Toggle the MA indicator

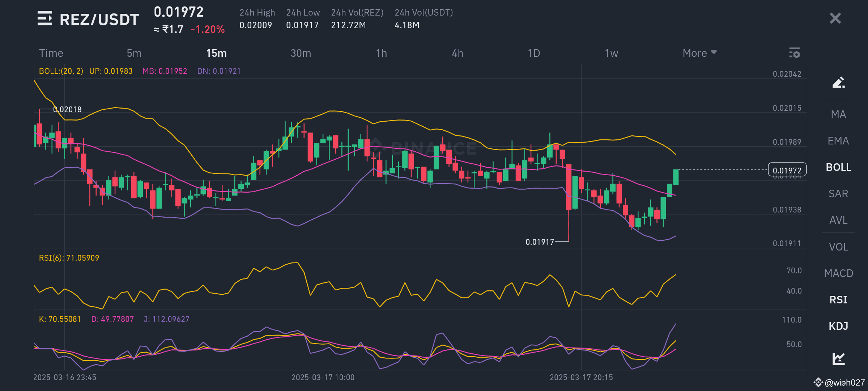838,114
